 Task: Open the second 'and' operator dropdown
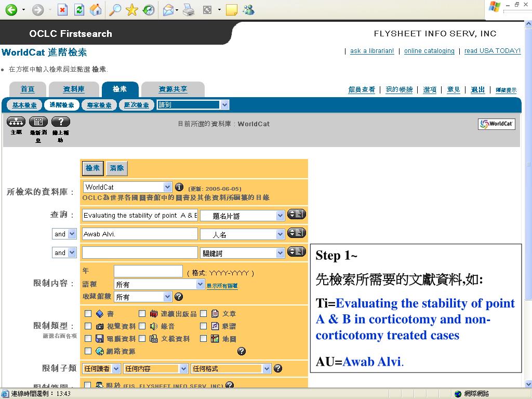[x=64, y=252]
